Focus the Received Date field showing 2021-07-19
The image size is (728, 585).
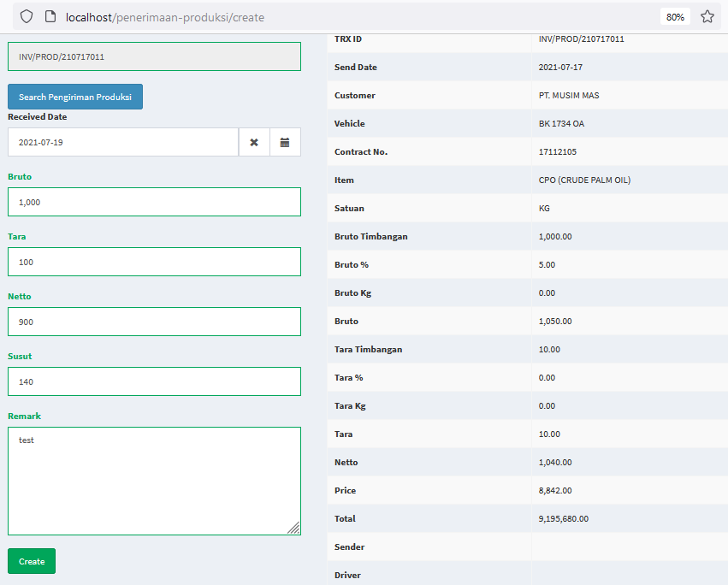[x=123, y=142]
